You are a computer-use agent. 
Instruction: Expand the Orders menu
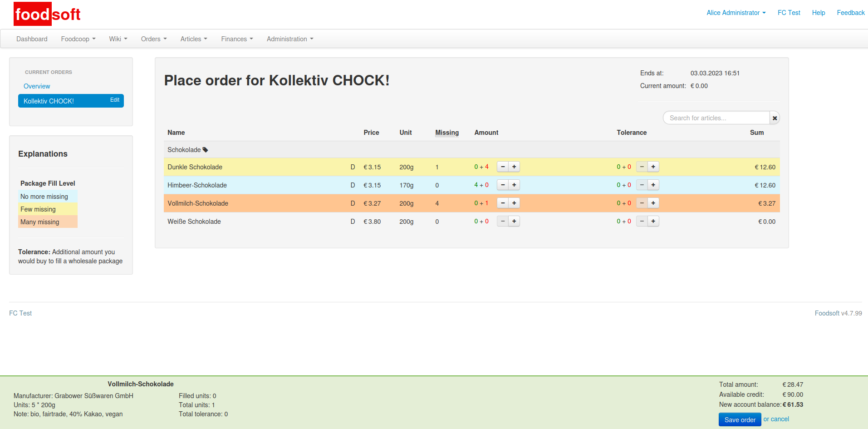[x=153, y=39]
